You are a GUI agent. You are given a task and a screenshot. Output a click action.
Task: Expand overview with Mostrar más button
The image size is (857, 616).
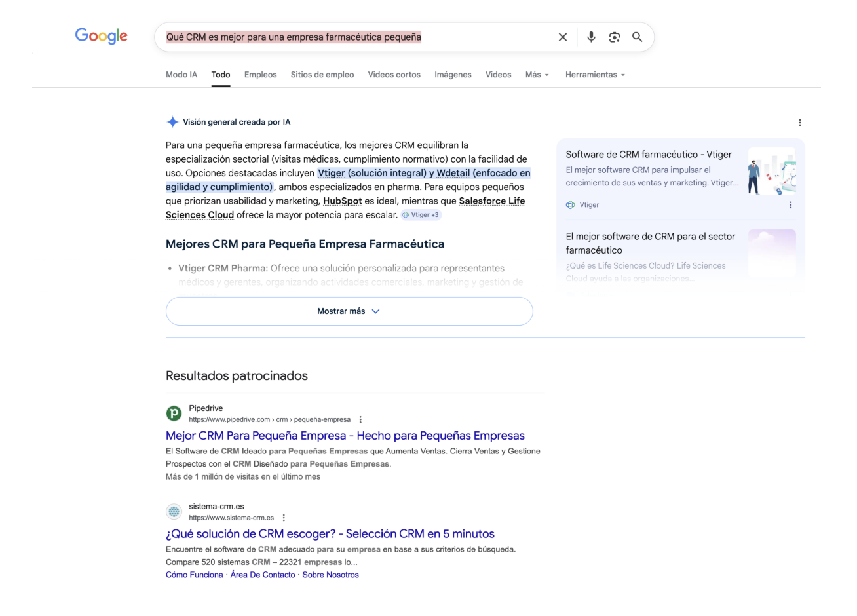coord(349,311)
